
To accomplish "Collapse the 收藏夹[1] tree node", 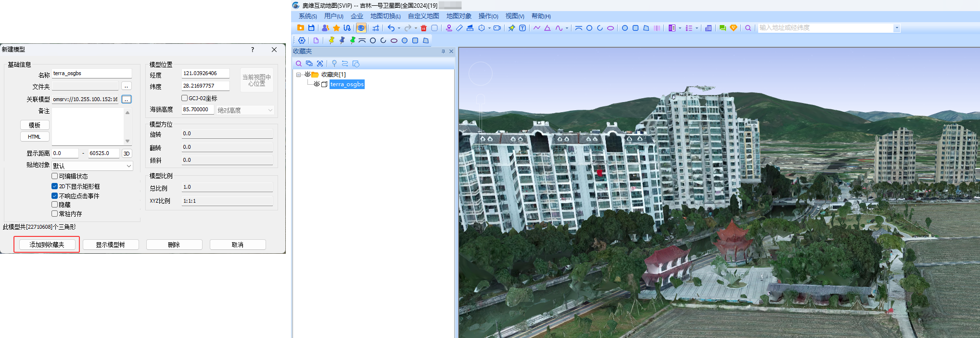I will tap(299, 75).
